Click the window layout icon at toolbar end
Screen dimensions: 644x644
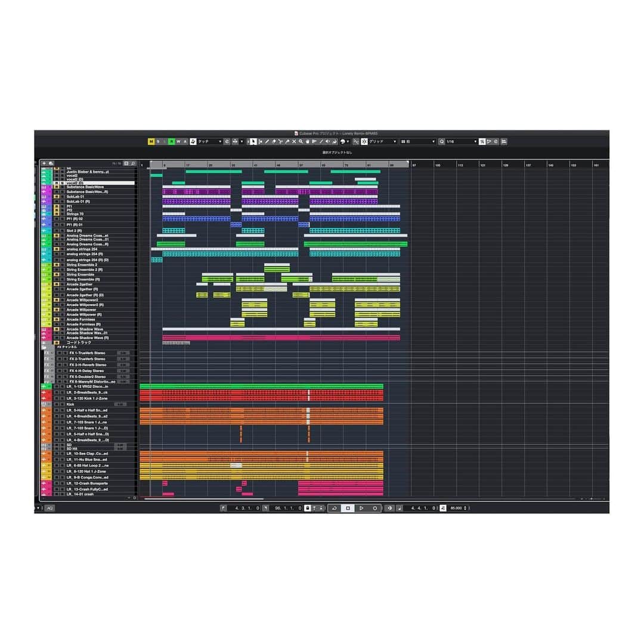(503, 141)
